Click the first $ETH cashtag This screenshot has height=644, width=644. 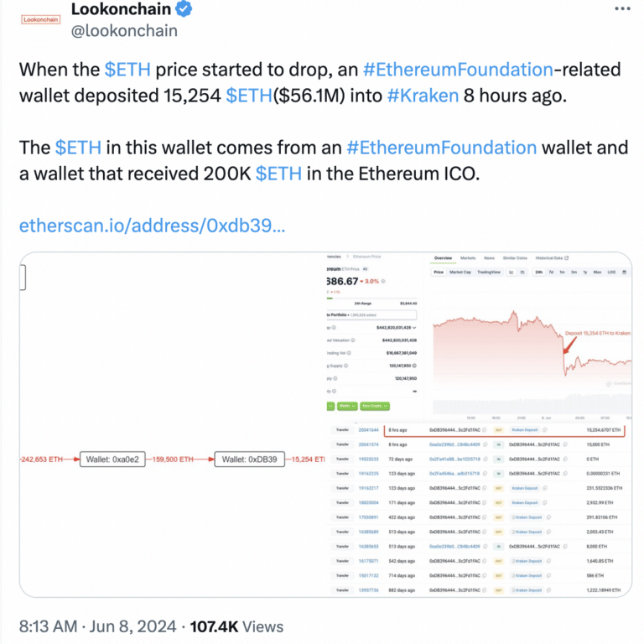click(127, 70)
